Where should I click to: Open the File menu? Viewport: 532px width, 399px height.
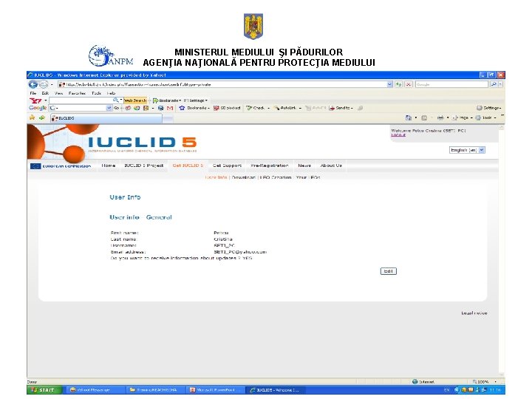(x=33, y=93)
